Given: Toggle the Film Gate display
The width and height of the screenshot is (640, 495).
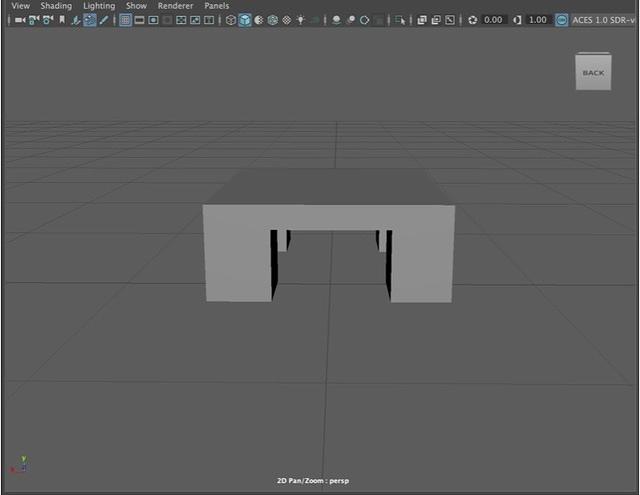Looking at the screenshot, I should [x=139, y=20].
